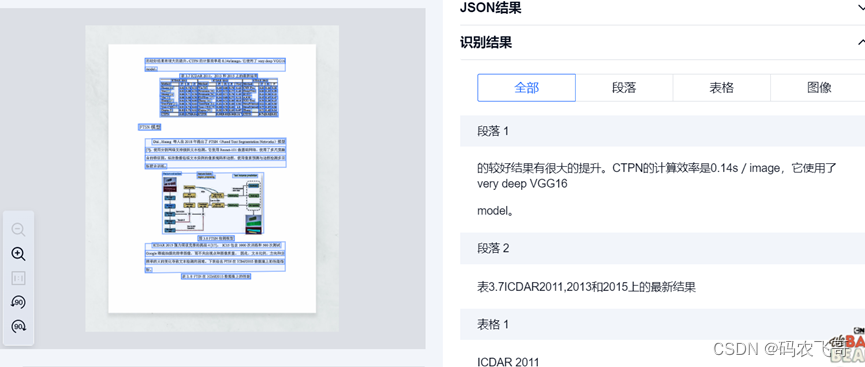Viewport: 865px width, 367px height.
Task: Click the 识别结果 header label
Action: tap(486, 42)
